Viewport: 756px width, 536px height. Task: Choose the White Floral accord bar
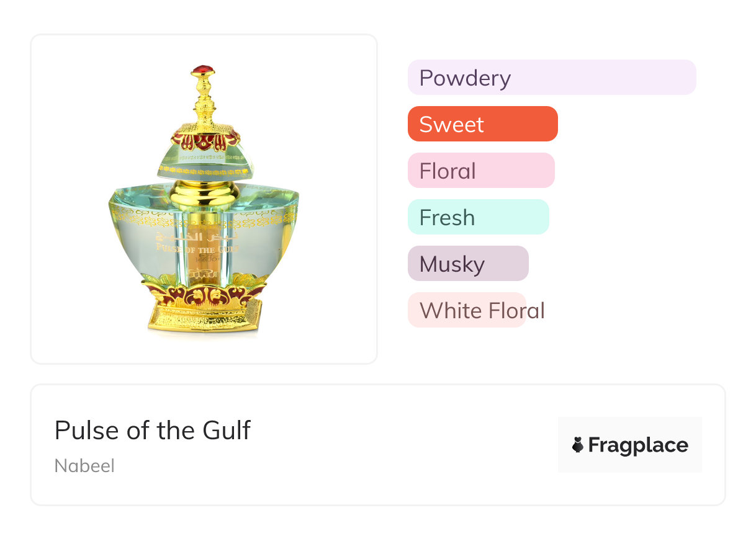coord(467,310)
